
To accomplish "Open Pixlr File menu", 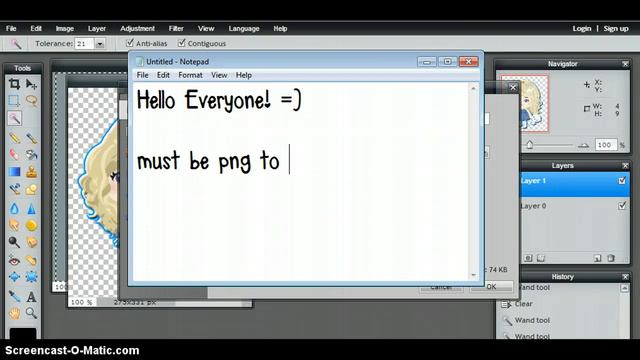I will tap(11, 29).
